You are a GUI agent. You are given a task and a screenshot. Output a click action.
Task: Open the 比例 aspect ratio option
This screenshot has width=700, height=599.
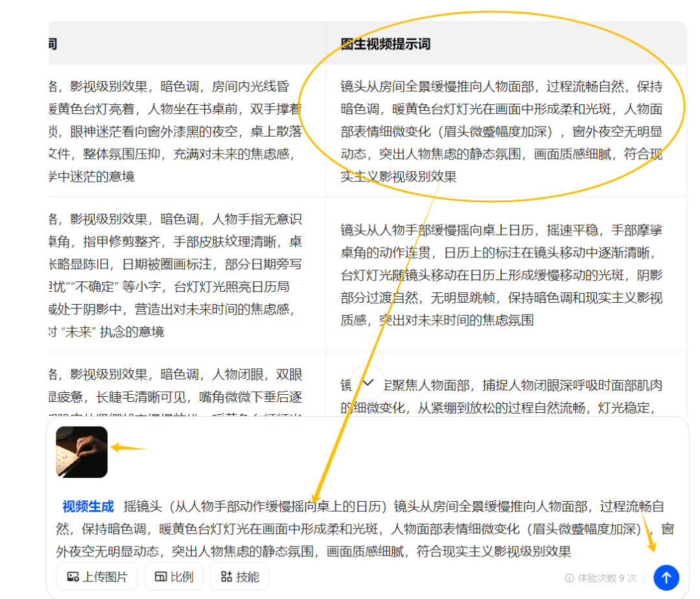(x=174, y=577)
